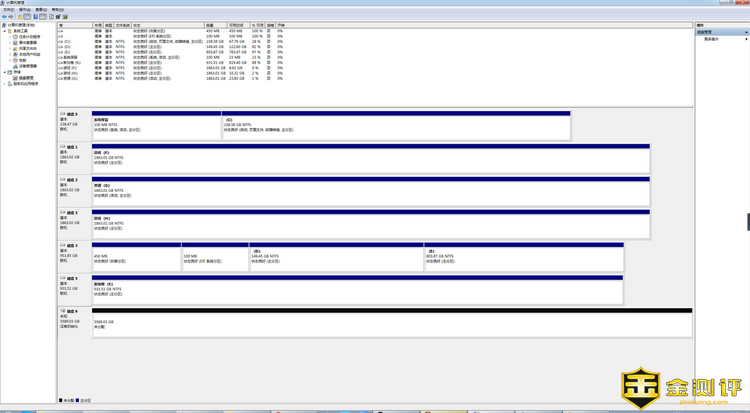Select the unallocated 3589.03 GB space on Disk 6
Image resolution: width=750 pixels, height=413 pixels.
[x=390, y=324]
